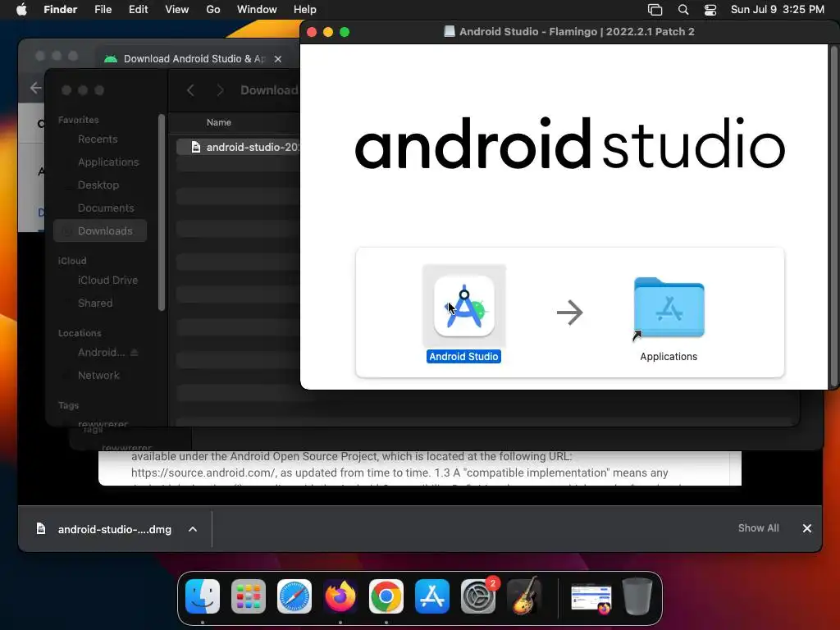Screen dimensions: 840x630
Task: Click the Applications folder shortcut icon
Action: click(669, 308)
